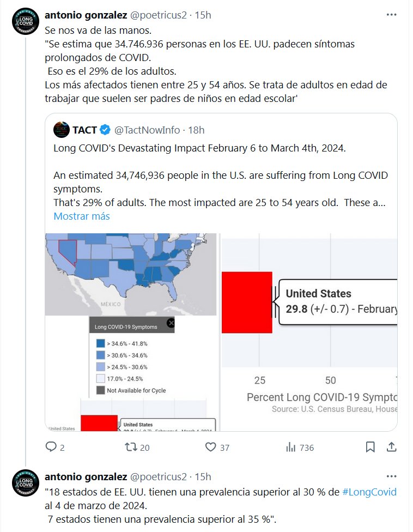Open more options on the second tweet

(391, 476)
